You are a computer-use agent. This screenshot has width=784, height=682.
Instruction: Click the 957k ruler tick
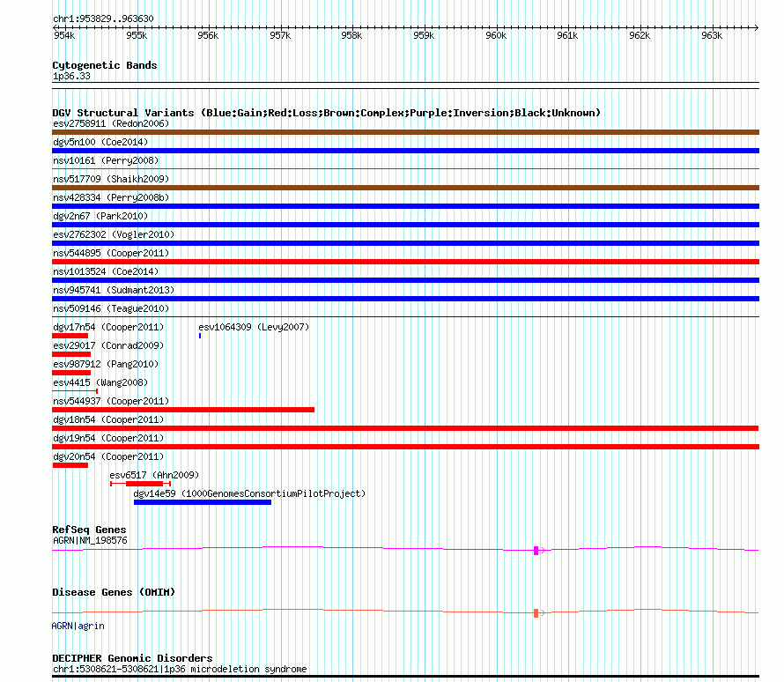(280, 35)
